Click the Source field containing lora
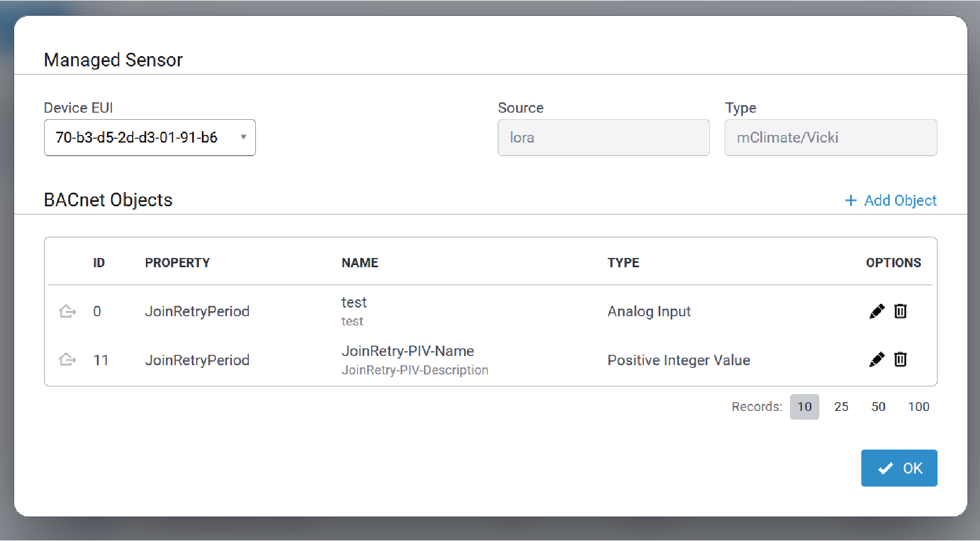This screenshot has width=980, height=541. (x=603, y=138)
